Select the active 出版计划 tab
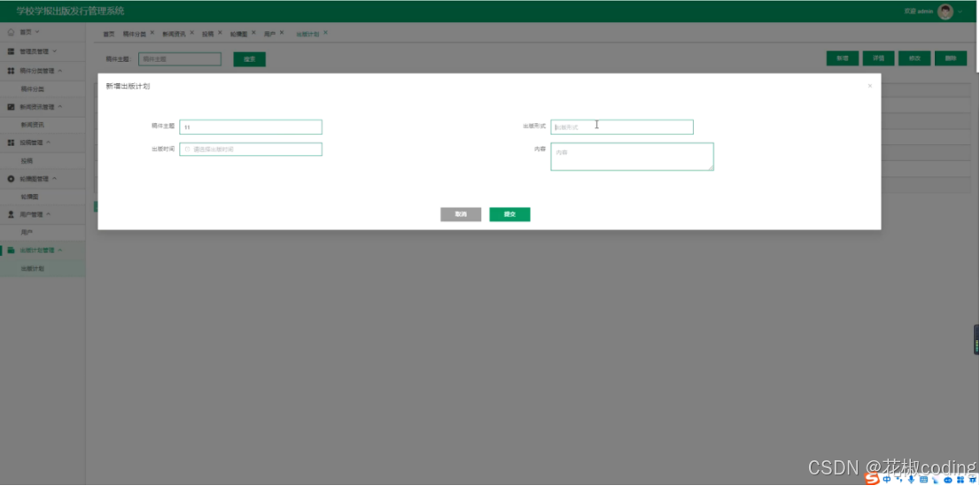The image size is (980, 486). click(x=307, y=35)
